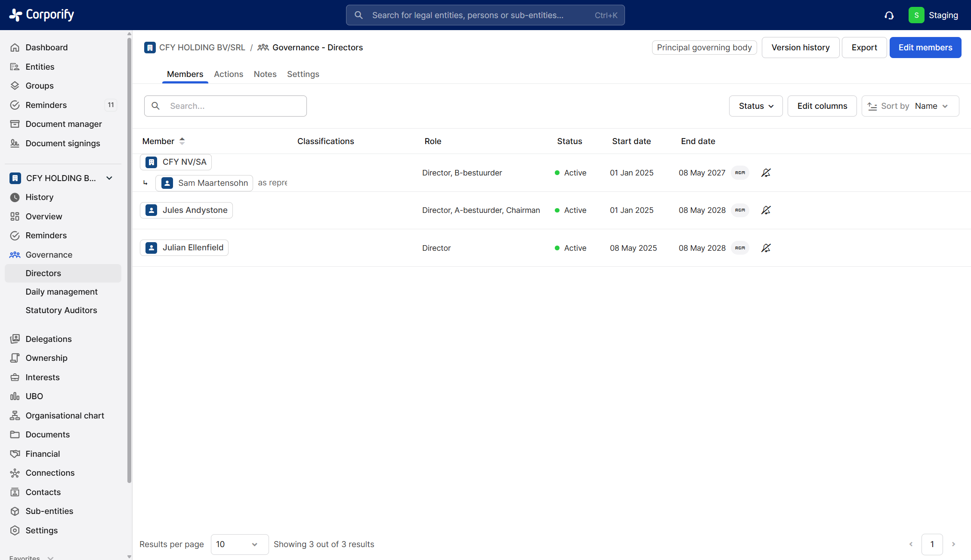The width and height of the screenshot is (971, 560).
Task: Switch to the Settings tab
Action: pyautogui.click(x=303, y=74)
